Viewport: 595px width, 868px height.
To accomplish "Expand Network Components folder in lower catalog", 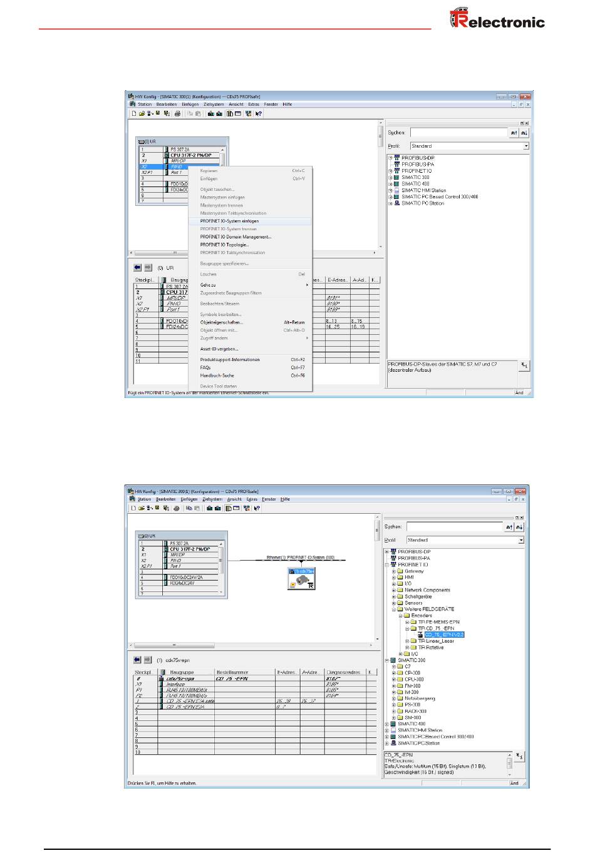I will coord(394,590).
